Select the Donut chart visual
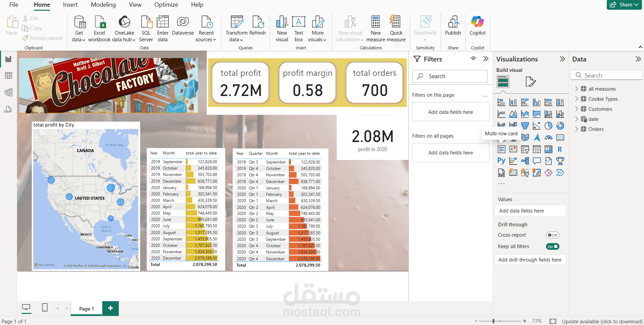This screenshot has width=644, height=325. pos(560,126)
